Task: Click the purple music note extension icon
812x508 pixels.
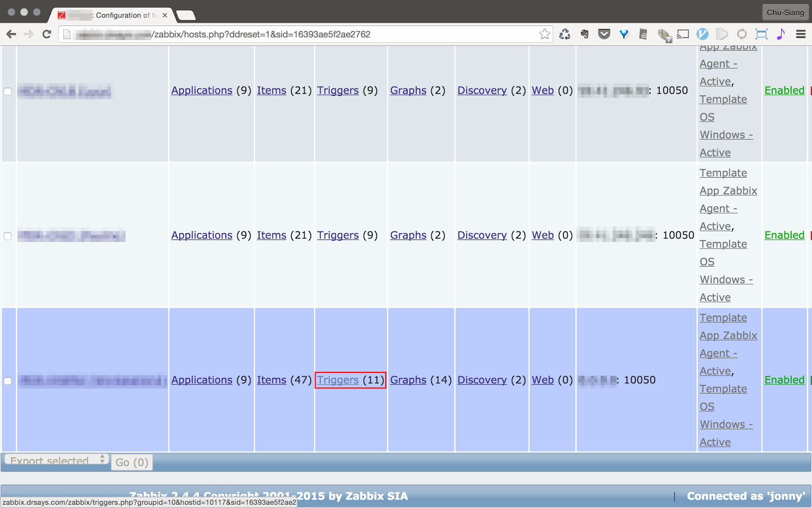Action: click(781, 34)
